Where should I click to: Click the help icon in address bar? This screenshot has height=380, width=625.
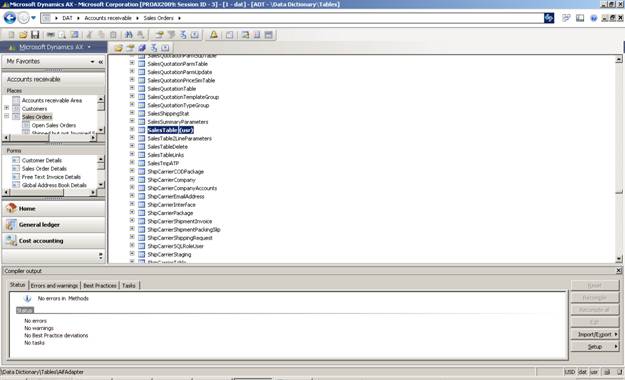[x=594, y=18]
